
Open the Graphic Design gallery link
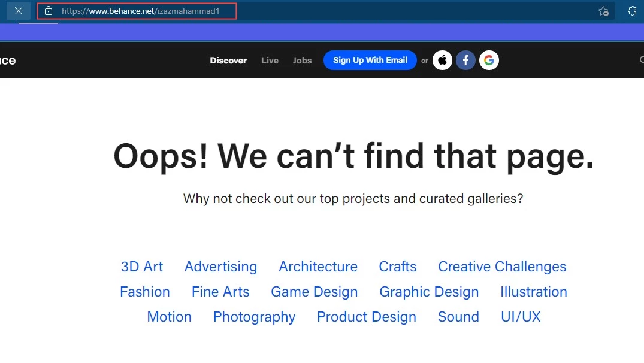coord(429,292)
